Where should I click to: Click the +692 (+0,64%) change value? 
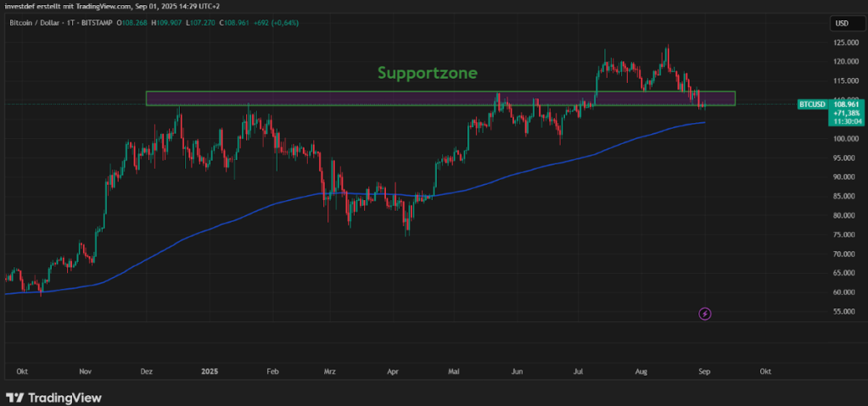[x=277, y=21]
